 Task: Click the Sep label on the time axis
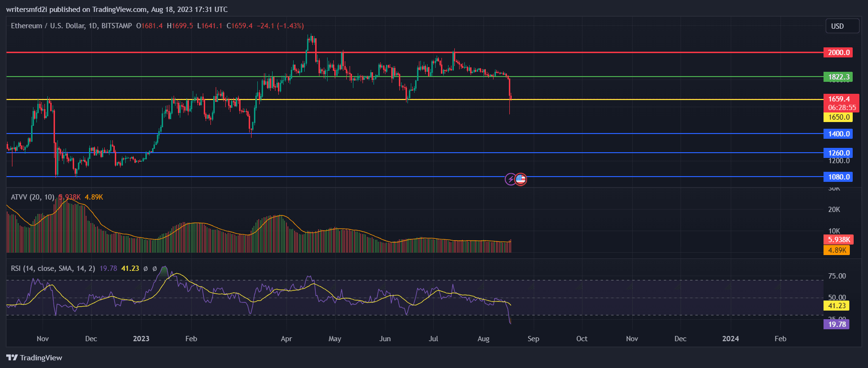tap(533, 339)
